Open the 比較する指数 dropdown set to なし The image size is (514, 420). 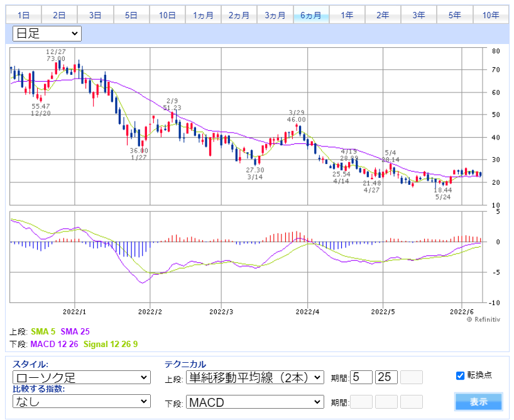(82, 401)
